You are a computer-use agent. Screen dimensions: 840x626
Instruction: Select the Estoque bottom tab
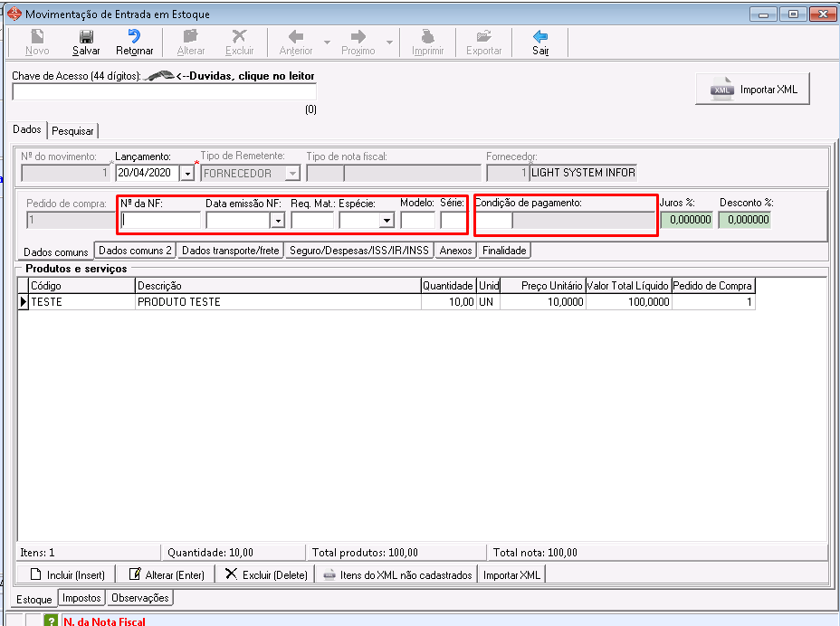[x=33, y=599]
